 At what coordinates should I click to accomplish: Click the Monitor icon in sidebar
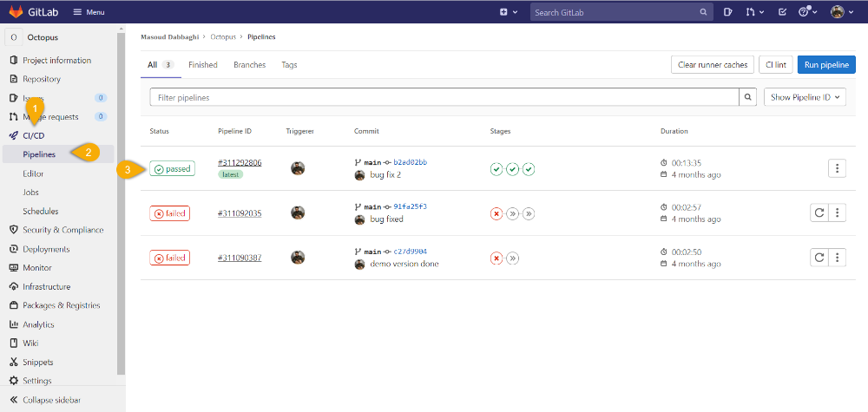[14, 268]
